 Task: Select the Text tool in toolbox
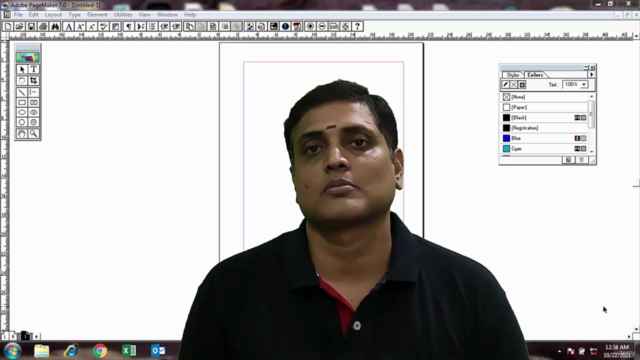click(x=34, y=69)
